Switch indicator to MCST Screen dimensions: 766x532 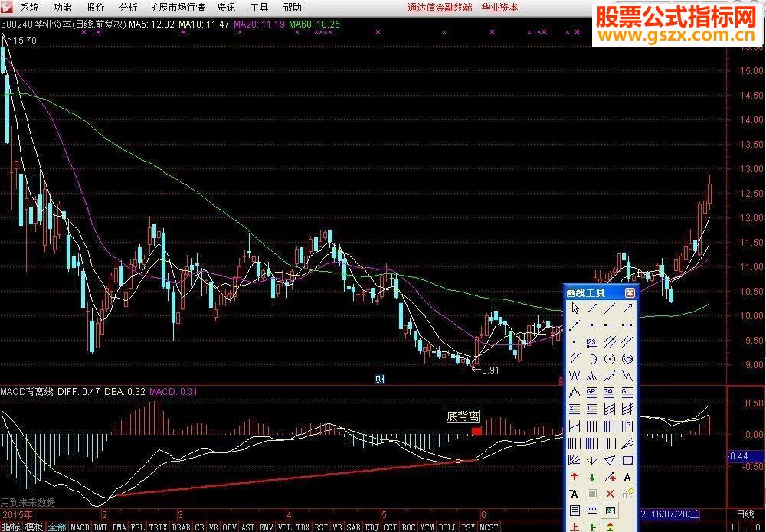click(x=489, y=527)
